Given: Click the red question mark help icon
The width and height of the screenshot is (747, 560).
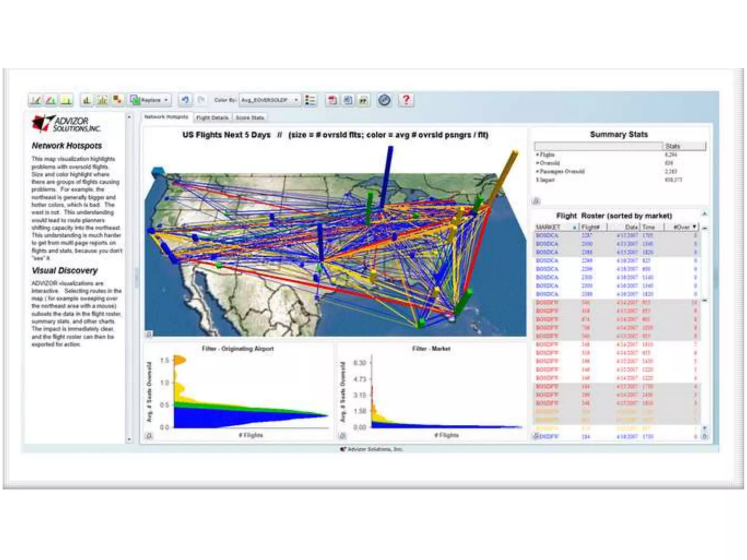Looking at the screenshot, I should pos(406,100).
